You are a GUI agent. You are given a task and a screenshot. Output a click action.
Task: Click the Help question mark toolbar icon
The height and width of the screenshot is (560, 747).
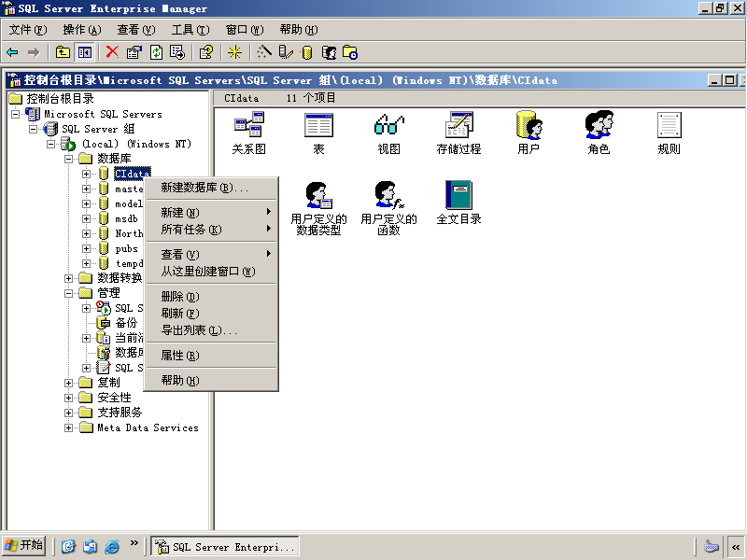click(x=206, y=52)
